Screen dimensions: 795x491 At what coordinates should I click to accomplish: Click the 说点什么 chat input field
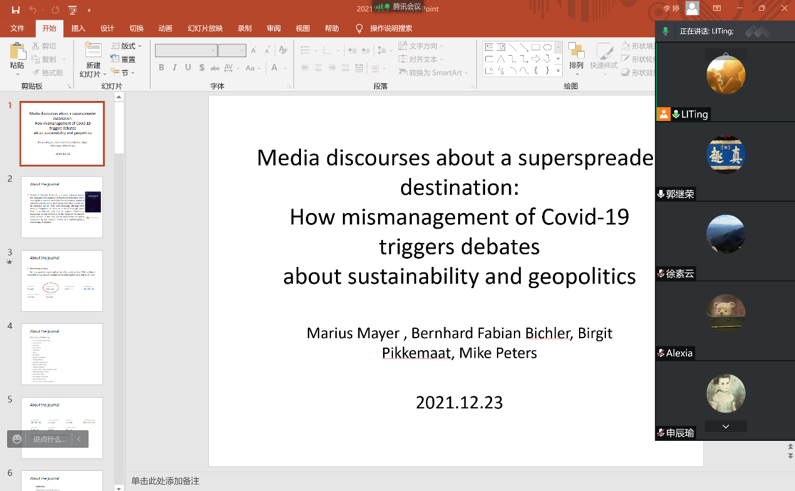(49, 439)
